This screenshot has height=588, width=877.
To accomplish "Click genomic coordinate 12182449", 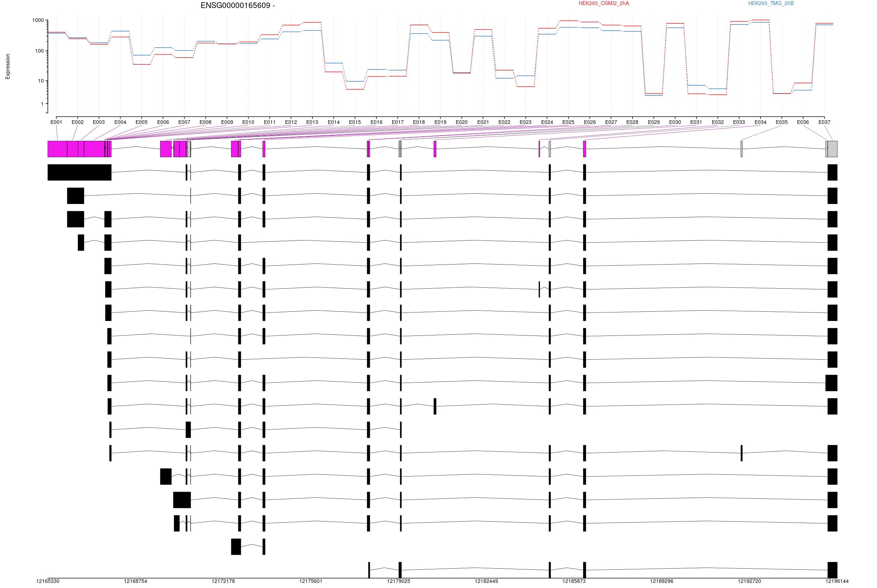I will [x=486, y=582].
